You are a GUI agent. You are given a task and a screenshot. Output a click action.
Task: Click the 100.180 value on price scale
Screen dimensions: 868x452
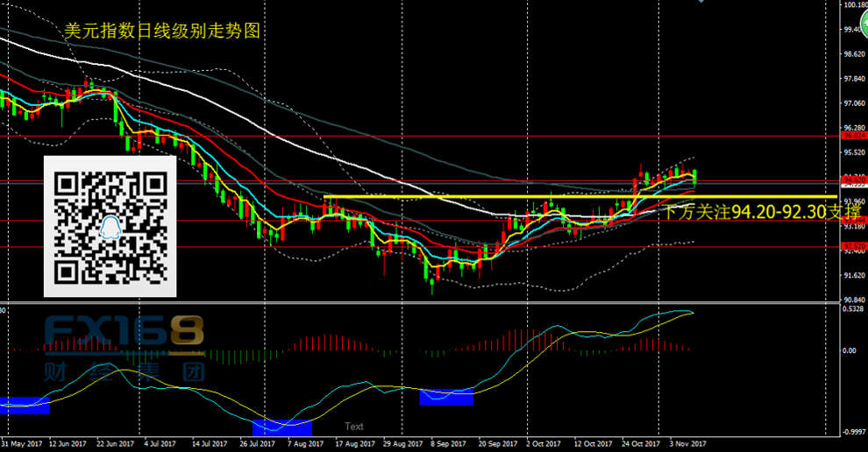(854, 5)
